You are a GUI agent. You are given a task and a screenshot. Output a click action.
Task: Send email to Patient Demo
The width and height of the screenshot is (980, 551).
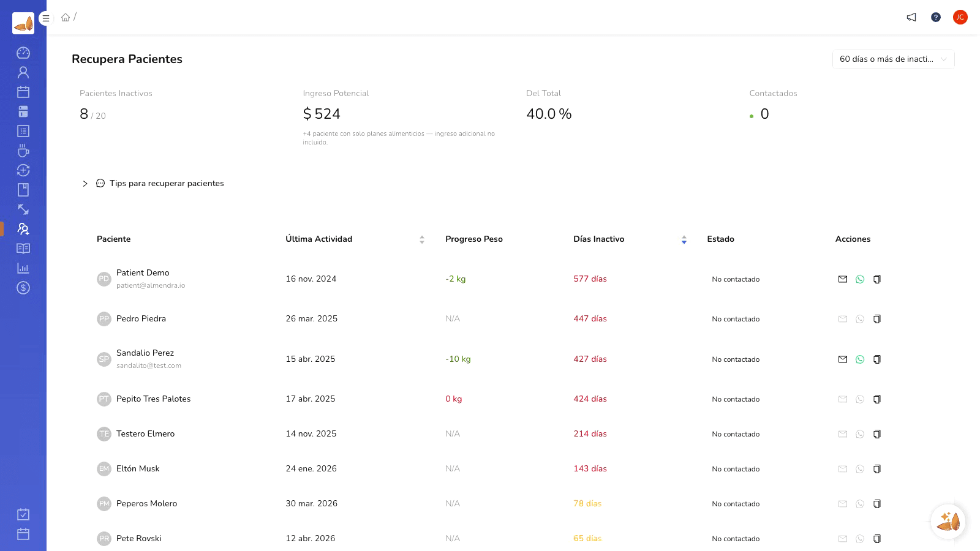843,279
